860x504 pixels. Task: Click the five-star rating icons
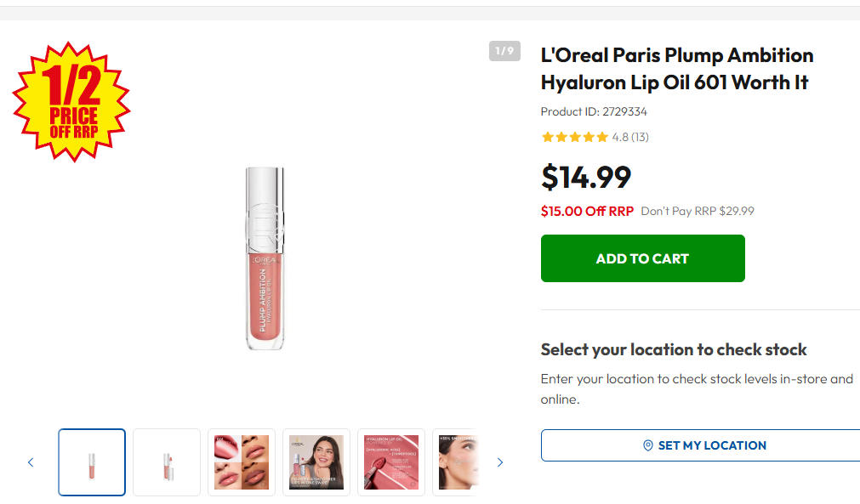tap(574, 137)
